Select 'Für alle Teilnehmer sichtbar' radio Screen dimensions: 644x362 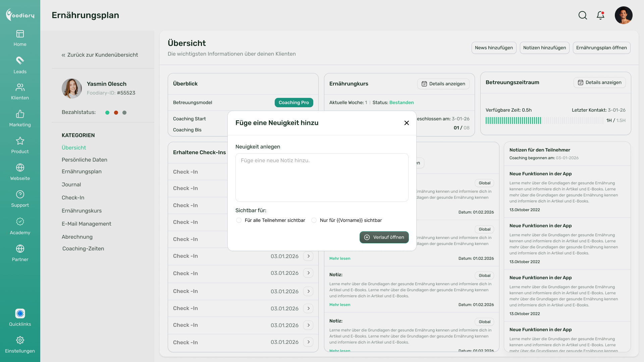click(239, 220)
